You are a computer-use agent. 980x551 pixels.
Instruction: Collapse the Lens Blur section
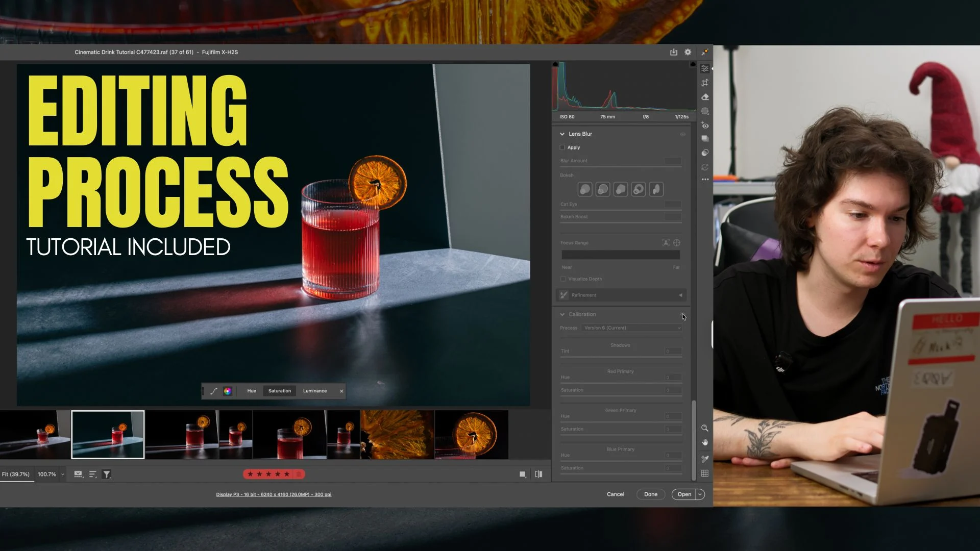[x=562, y=134]
